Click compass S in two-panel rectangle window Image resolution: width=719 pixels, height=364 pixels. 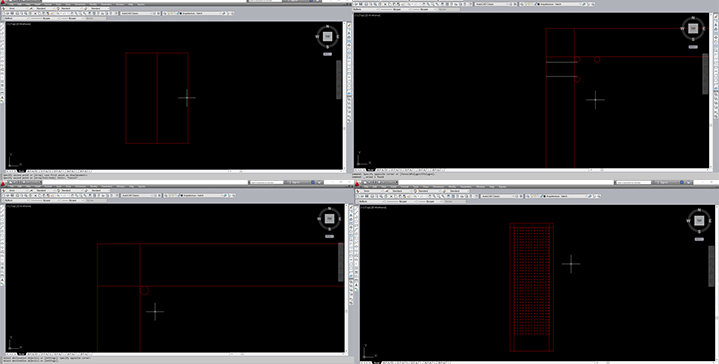pos(327,46)
